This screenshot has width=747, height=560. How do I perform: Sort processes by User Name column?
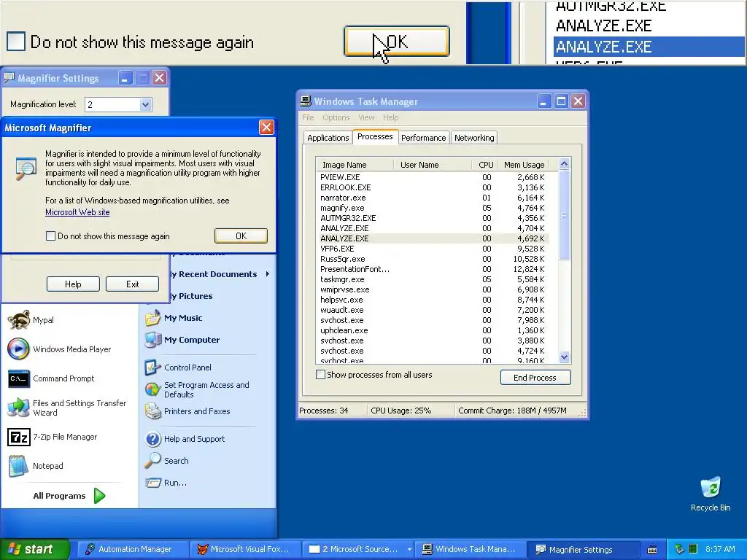coord(433,165)
